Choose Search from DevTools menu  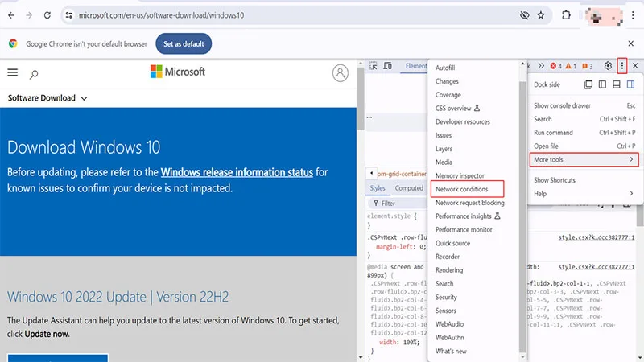coord(584,119)
